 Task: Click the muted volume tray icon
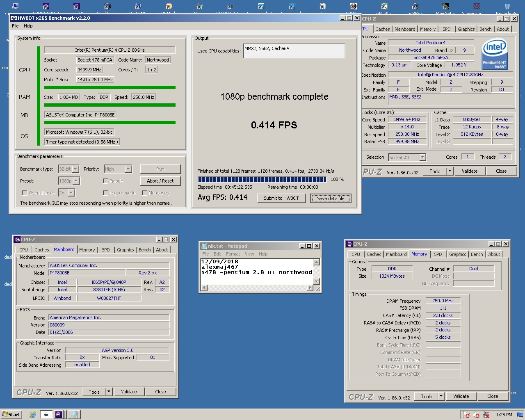[476, 415]
